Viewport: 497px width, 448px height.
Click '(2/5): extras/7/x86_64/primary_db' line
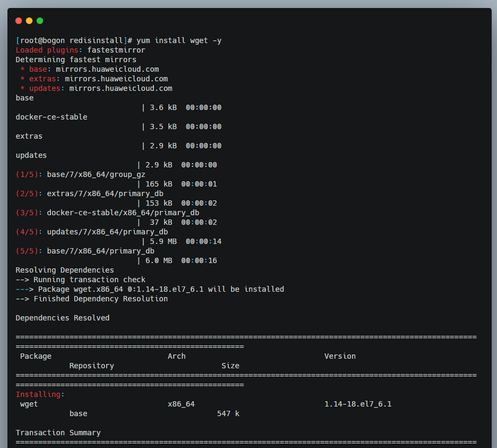point(90,193)
